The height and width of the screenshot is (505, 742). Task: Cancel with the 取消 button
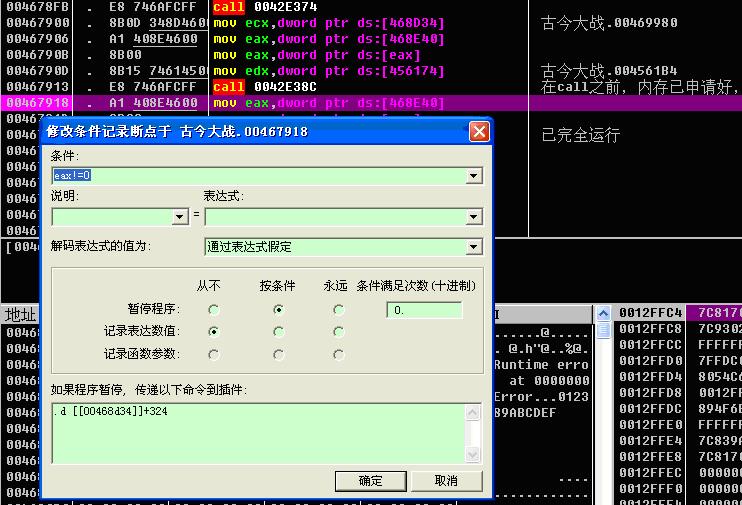coord(446,481)
